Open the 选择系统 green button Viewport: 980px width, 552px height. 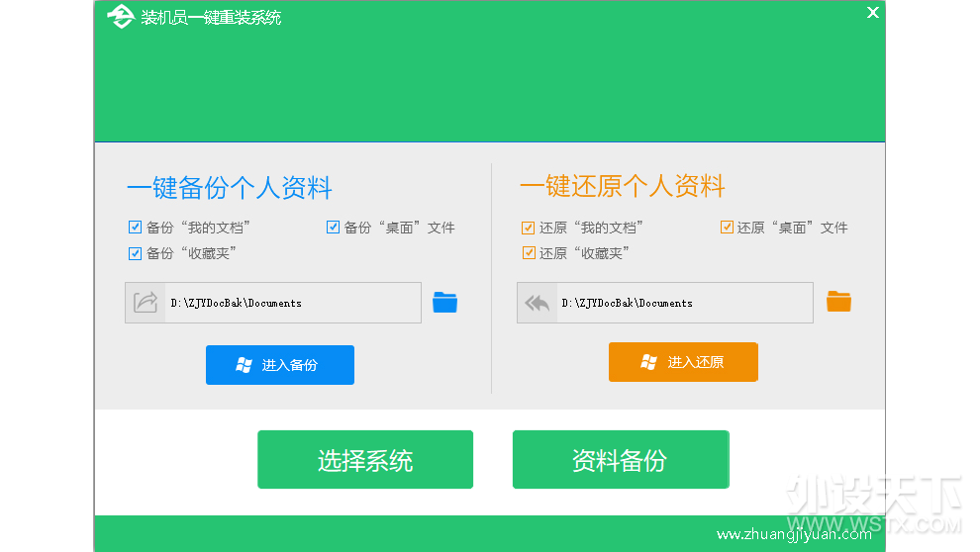(x=365, y=460)
